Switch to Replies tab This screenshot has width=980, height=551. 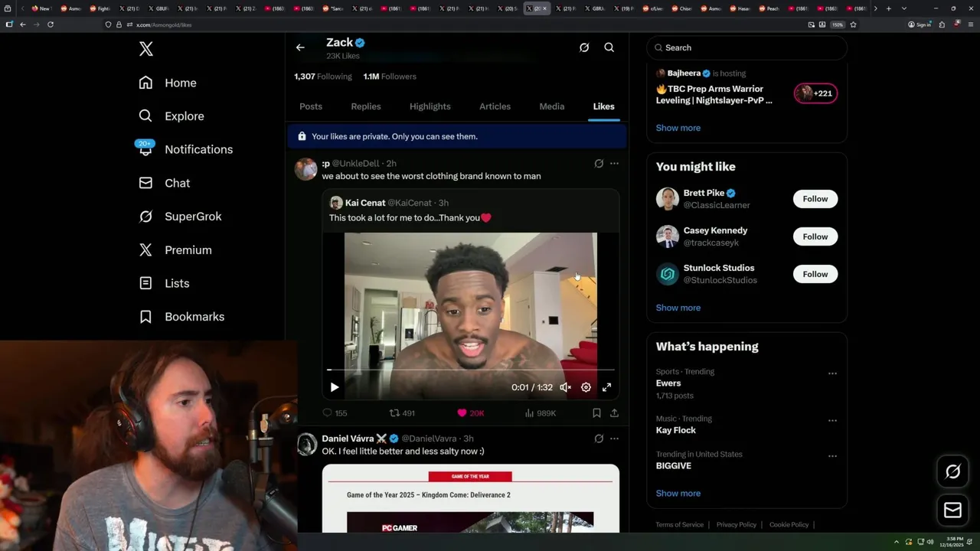tap(366, 106)
